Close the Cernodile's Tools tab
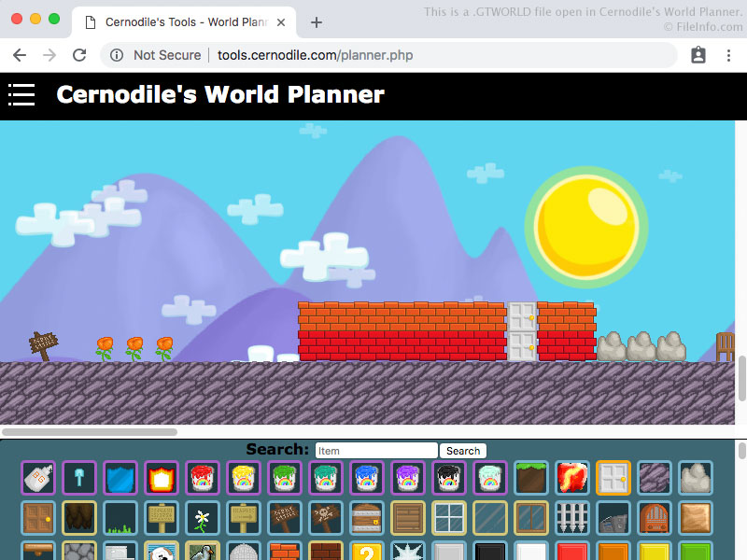Viewport: 747px width, 560px height. pyautogui.click(x=281, y=22)
